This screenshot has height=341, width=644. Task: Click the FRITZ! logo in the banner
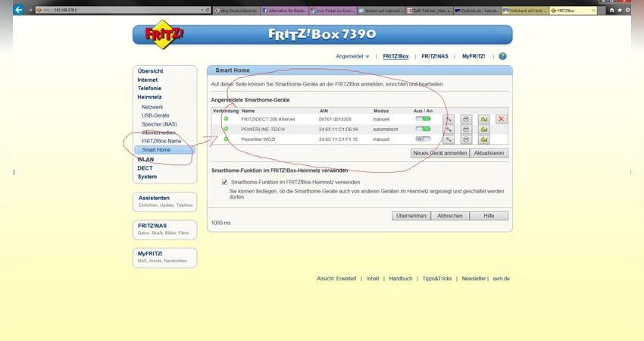point(164,35)
